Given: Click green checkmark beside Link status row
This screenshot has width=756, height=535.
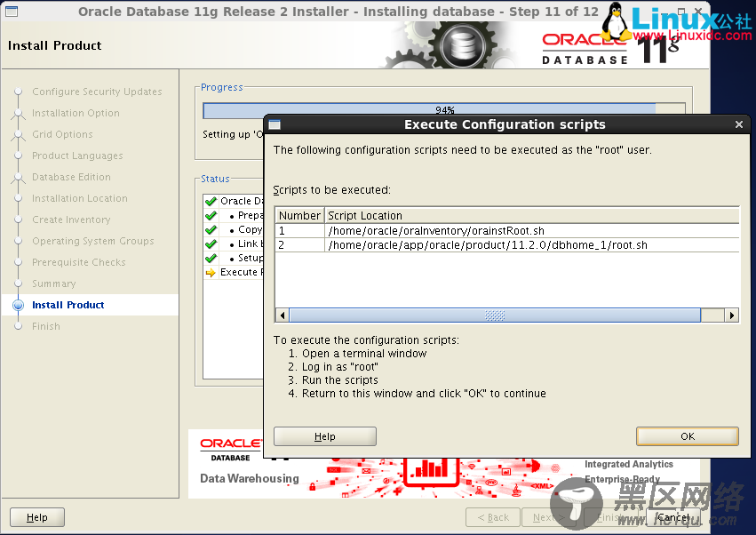Looking at the screenshot, I should point(211,244).
